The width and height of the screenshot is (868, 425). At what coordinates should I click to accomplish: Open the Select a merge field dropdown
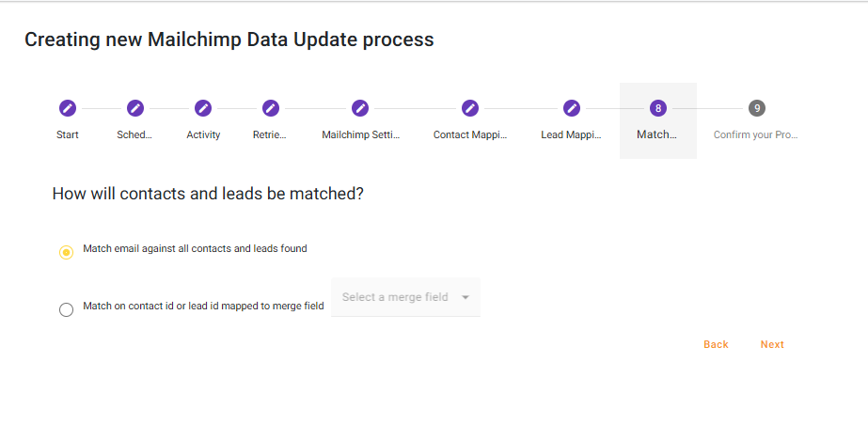point(396,297)
